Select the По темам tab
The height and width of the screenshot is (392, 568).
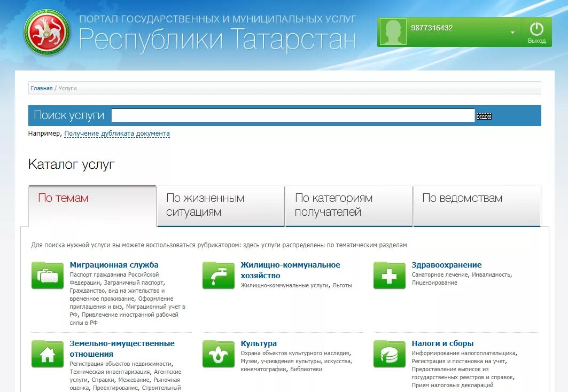pos(92,206)
